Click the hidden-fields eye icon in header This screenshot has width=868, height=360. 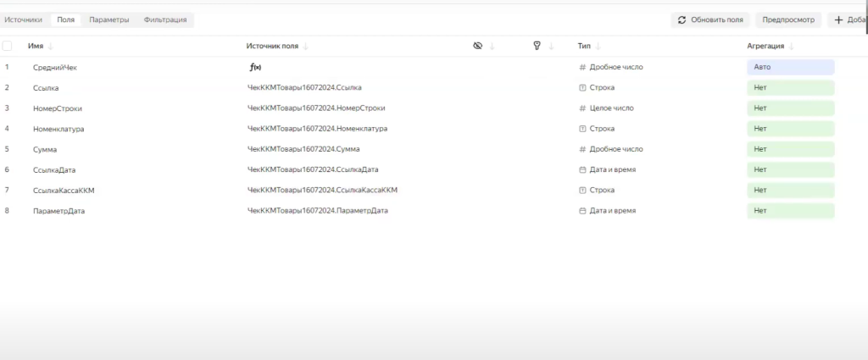(x=478, y=47)
